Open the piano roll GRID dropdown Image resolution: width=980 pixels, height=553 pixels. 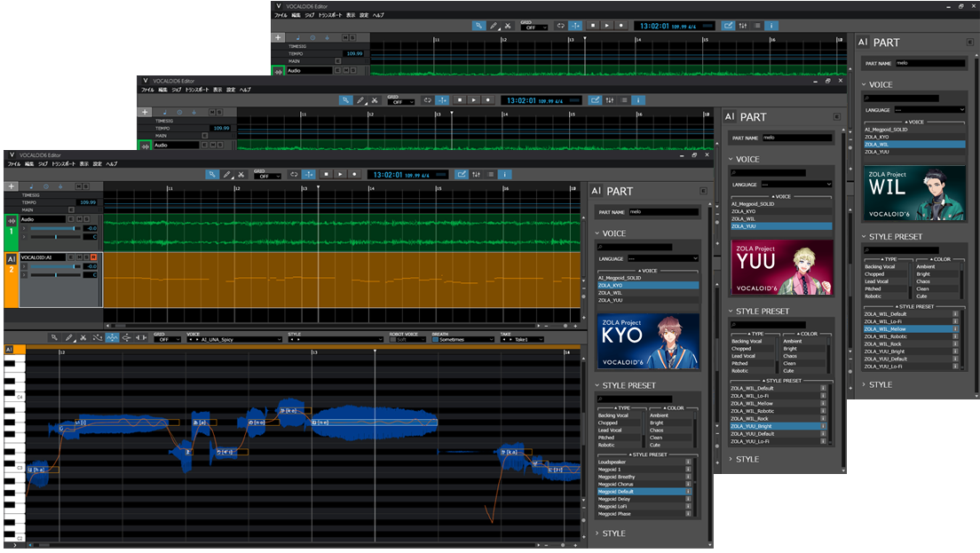[167, 339]
